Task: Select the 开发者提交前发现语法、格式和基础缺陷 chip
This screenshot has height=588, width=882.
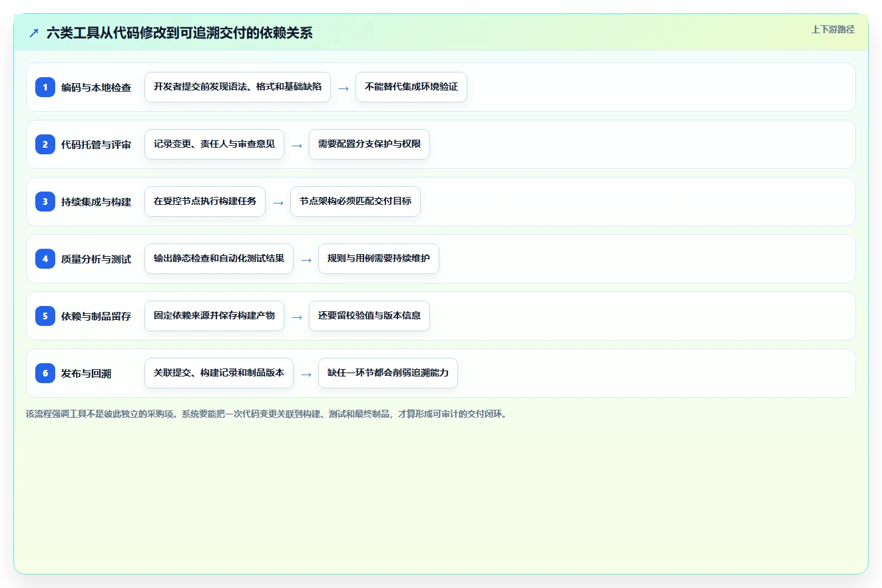Action: click(x=238, y=87)
